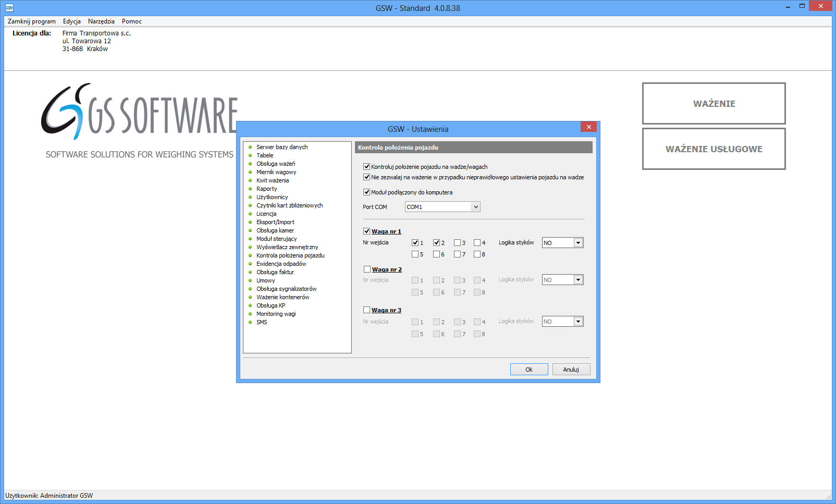Viewport: 836px width, 504px height.
Task: Enable the 'Waga nr 2' checkbox
Action: pos(367,269)
